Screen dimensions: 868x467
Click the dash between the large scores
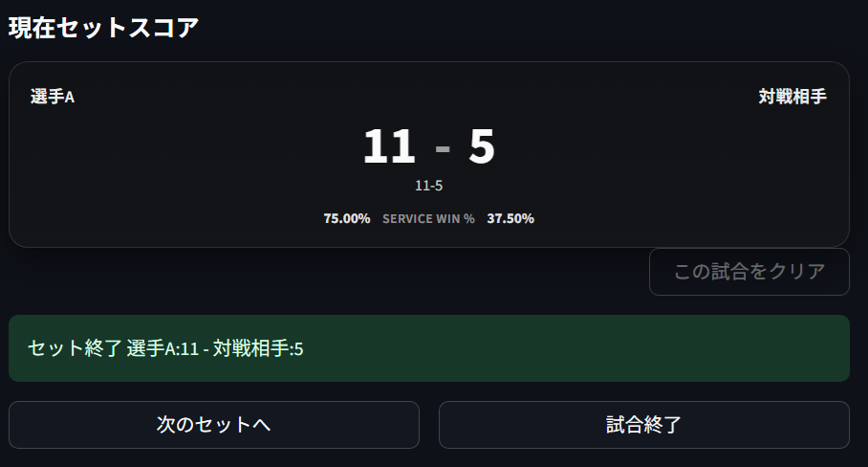click(x=442, y=149)
